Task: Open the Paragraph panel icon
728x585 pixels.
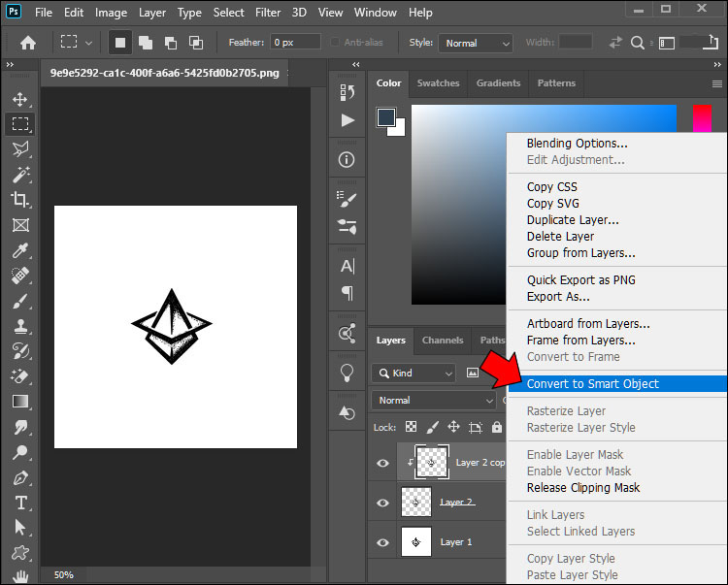Action: [x=347, y=293]
